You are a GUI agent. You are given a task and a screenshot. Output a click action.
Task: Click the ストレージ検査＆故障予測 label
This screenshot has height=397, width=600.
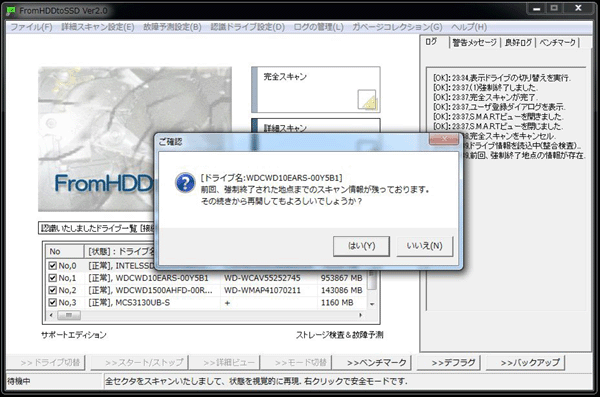pos(339,335)
